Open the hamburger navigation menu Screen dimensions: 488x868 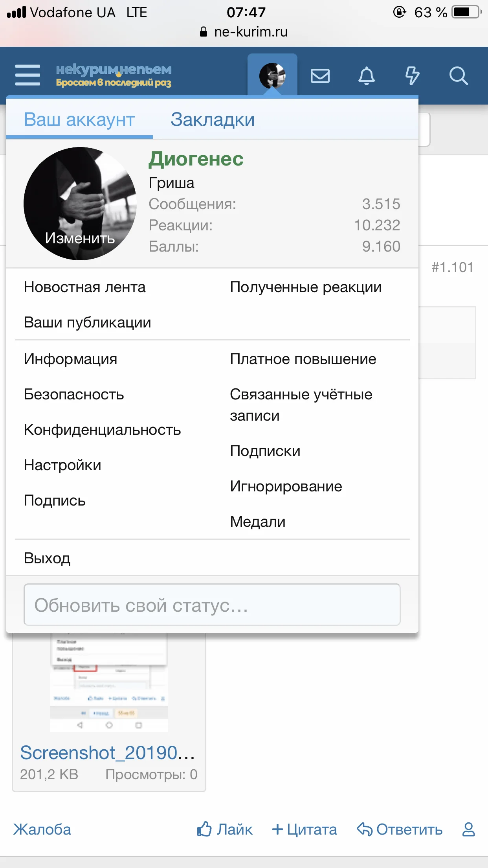tap(28, 75)
